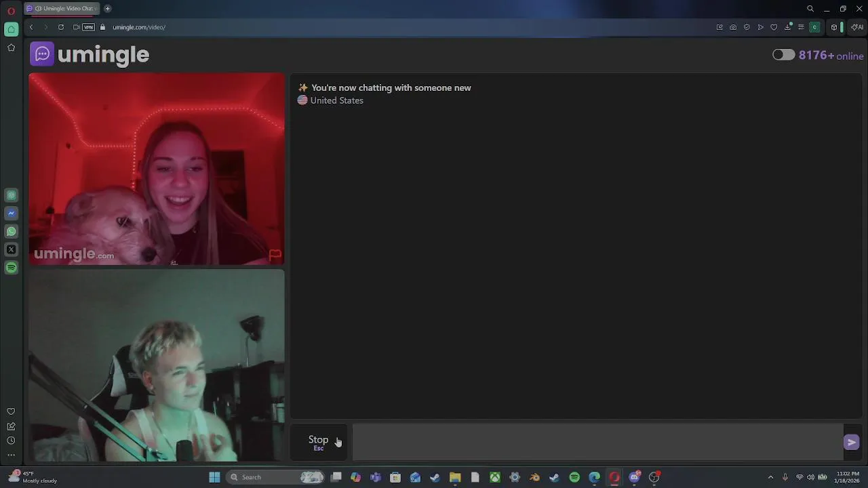Click the green C extension icon
868x488 pixels.
click(815, 27)
